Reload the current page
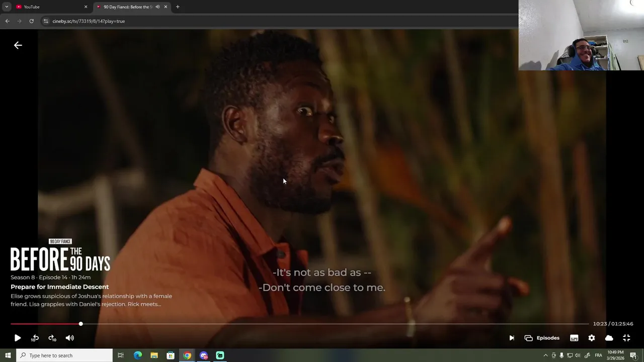Screen dimensions: 644x362 click(x=32, y=21)
